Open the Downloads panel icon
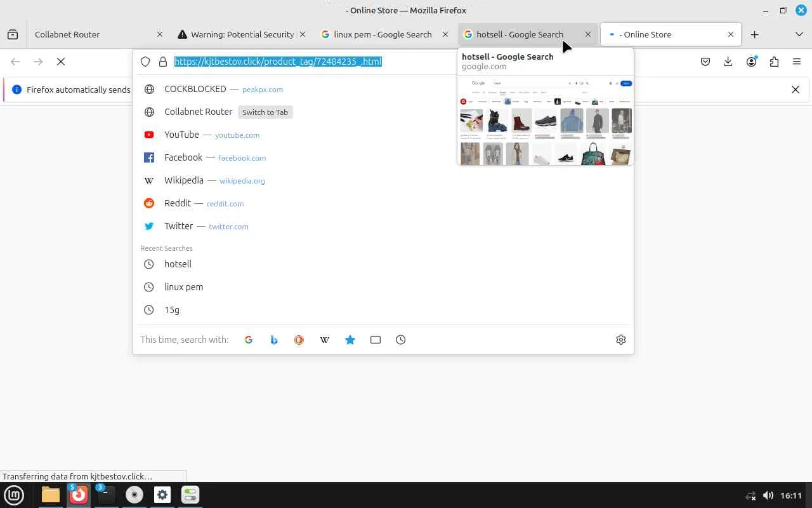This screenshot has height=508, width=812. tap(728, 62)
